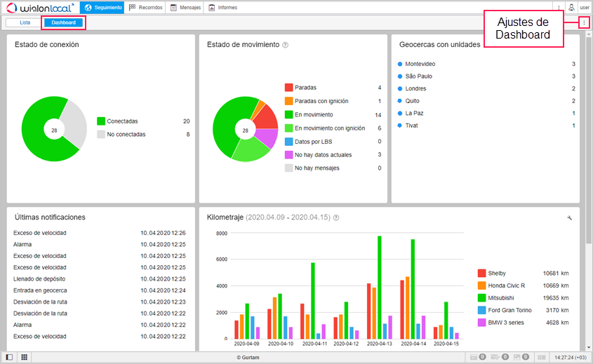Open the Recorridos tab
Screen dimensions: 593x364
pos(146,8)
